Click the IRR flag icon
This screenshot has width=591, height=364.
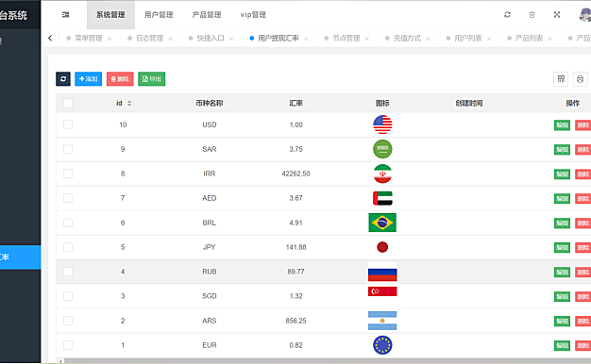pyautogui.click(x=382, y=174)
